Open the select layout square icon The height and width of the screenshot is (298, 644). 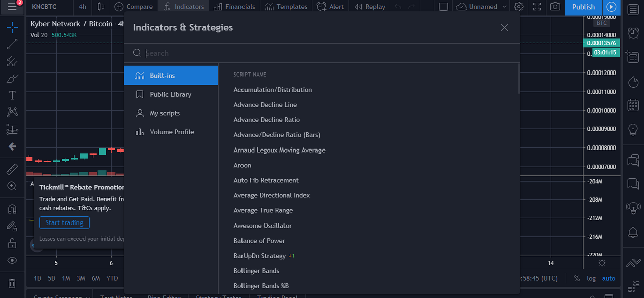(443, 7)
